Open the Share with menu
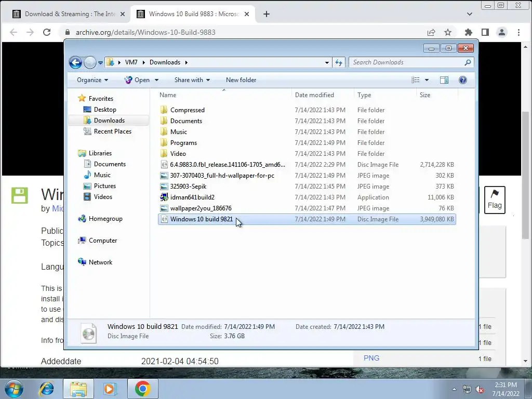The image size is (532, 399). [x=192, y=80]
